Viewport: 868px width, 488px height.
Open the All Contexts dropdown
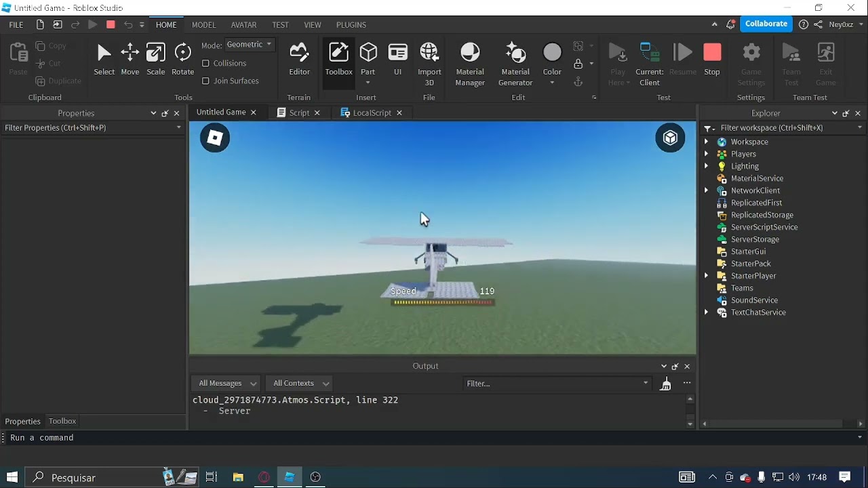click(x=299, y=384)
